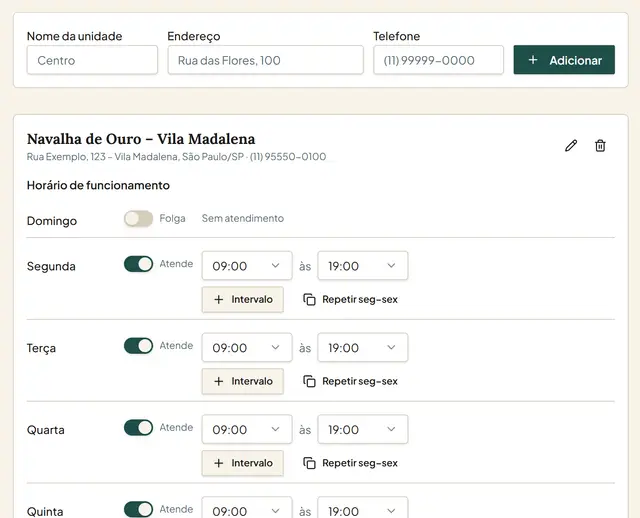The image size is (640, 518).
Task: Open Terça closing time 19:00 dropdown
Action: (x=363, y=347)
